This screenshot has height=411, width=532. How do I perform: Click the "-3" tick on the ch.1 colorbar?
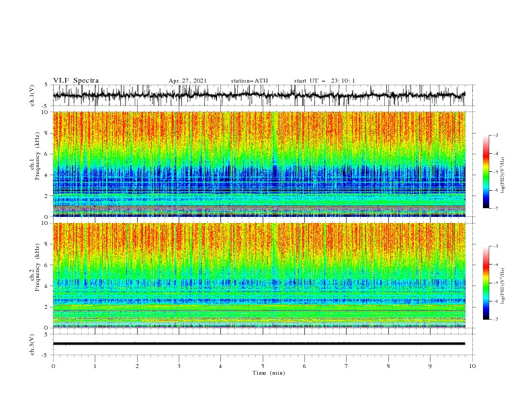pyautogui.click(x=495, y=135)
